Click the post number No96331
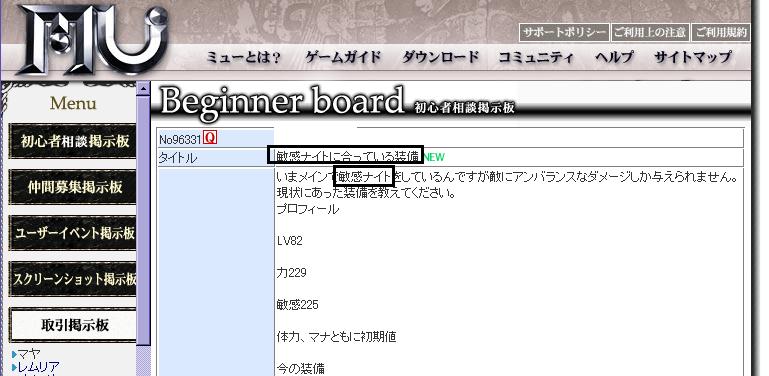The width and height of the screenshot is (769, 376). (x=180, y=140)
